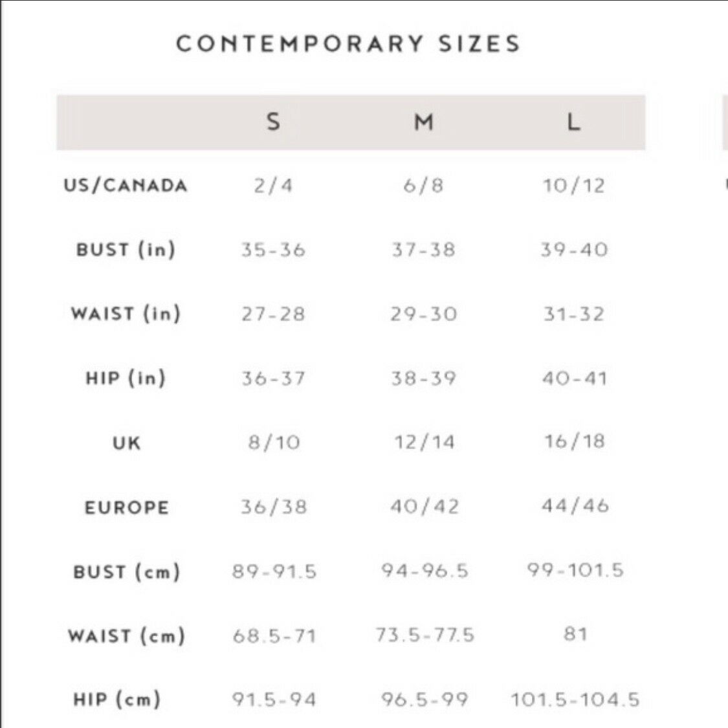This screenshot has width=728, height=728.
Task: Click the UK row label
Action: point(126,443)
